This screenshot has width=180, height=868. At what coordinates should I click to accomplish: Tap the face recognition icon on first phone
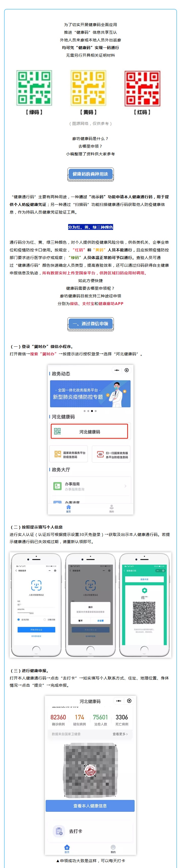click(x=36, y=585)
